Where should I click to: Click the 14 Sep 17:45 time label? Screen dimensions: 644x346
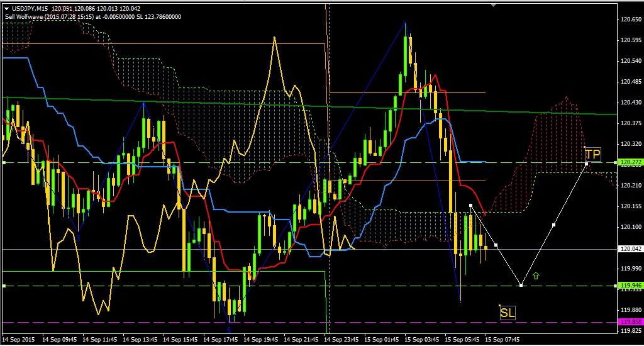click(221, 340)
